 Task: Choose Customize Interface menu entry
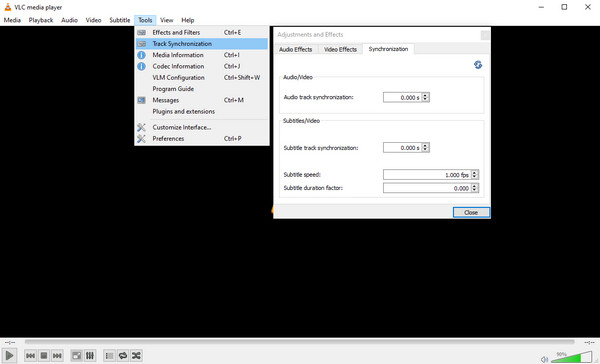pyautogui.click(x=202, y=127)
